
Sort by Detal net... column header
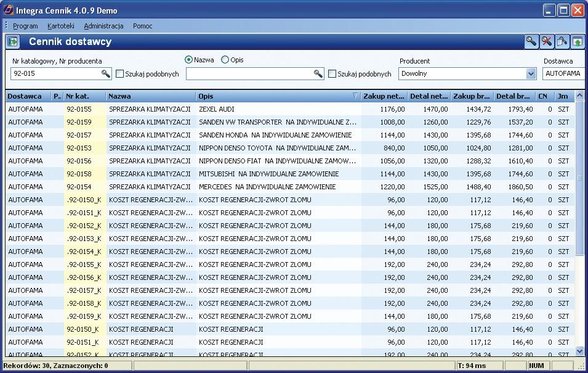tap(429, 96)
